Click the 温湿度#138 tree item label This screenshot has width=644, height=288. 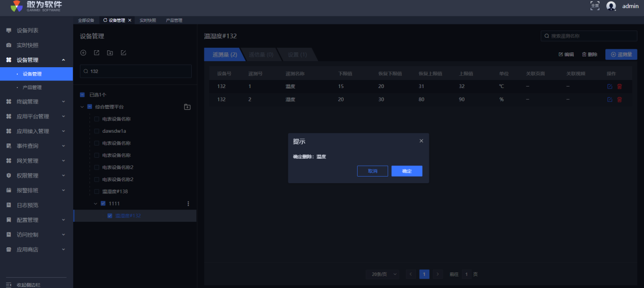pos(115,191)
